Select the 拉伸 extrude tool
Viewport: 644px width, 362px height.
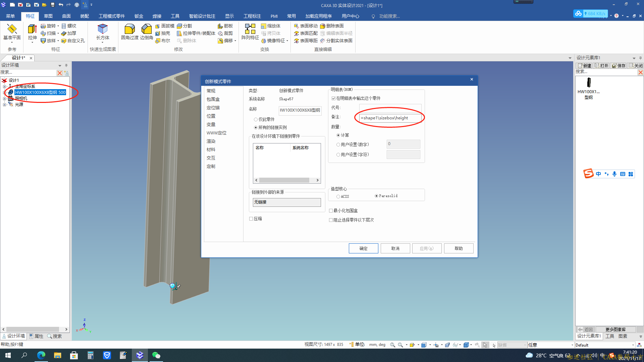point(33,33)
